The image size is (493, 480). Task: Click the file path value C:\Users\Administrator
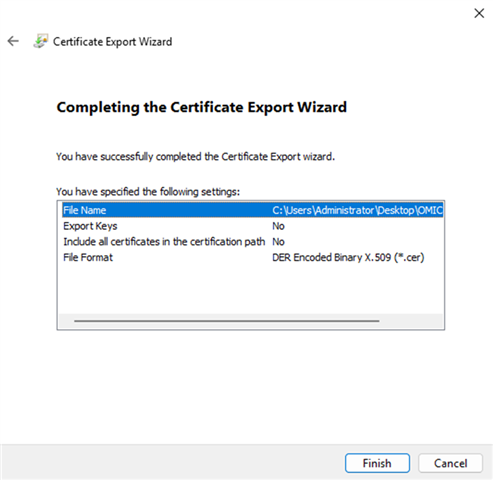pos(357,210)
